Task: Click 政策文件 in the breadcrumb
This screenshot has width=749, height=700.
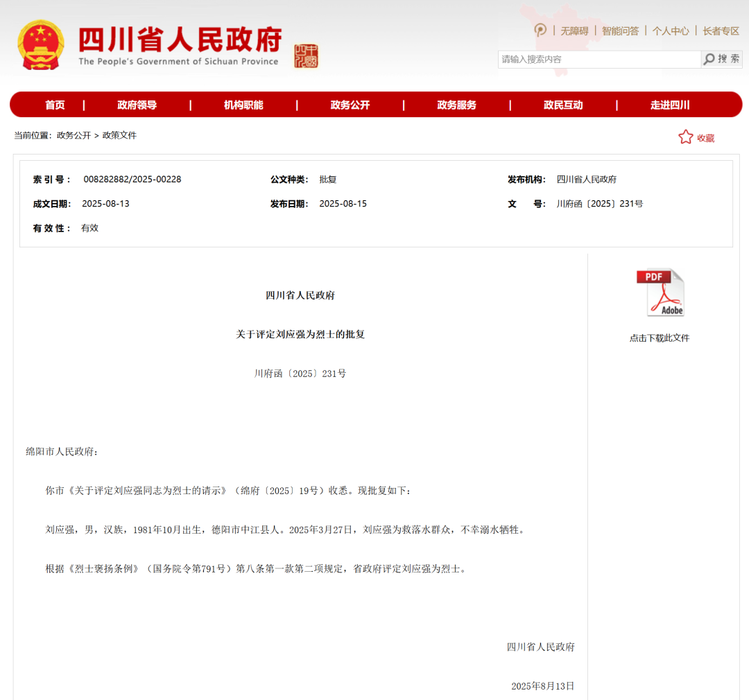Action: [x=119, y=135]
